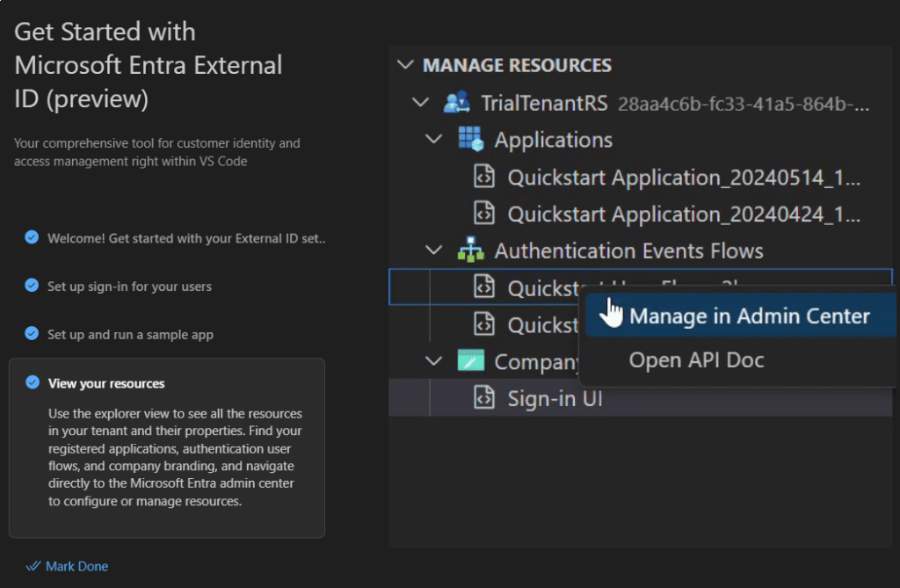This screenshot has width=900, height=588.
Task: Collapse the Manage Resources section
Action: click(405, 66)
